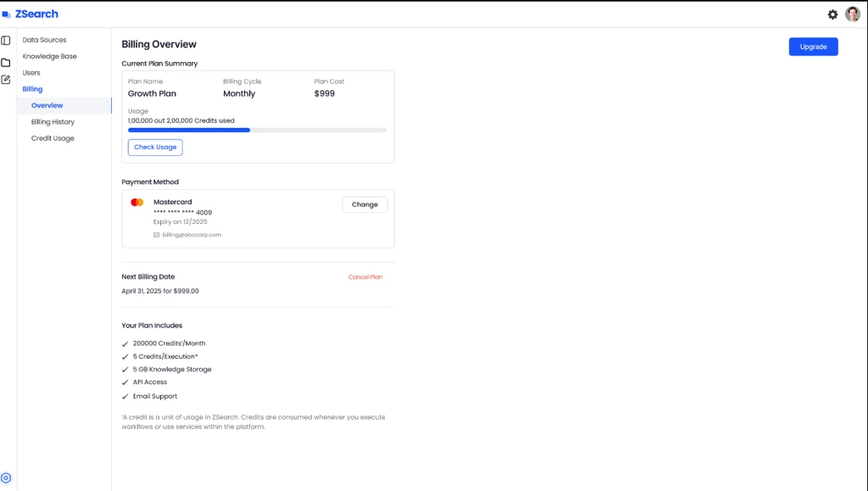This screenshot has height=491, width=868.
Task: Select Users in the sidebar
Action: coord(31,73)
